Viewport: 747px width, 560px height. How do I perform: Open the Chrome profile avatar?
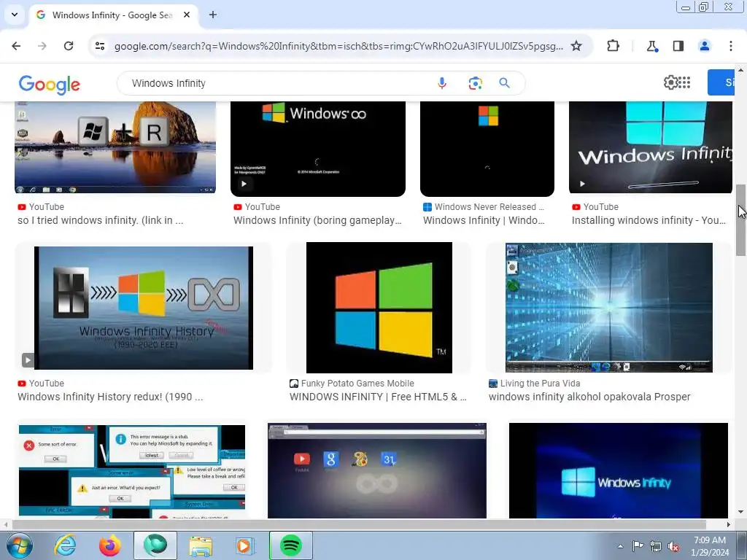(x=704, y=46)
